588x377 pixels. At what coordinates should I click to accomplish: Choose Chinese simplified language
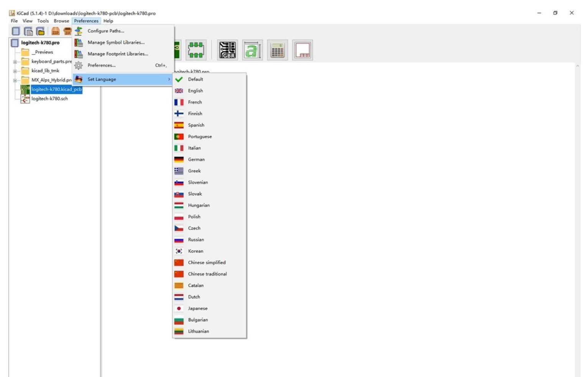pyautogui.click(x=207, y=263)
